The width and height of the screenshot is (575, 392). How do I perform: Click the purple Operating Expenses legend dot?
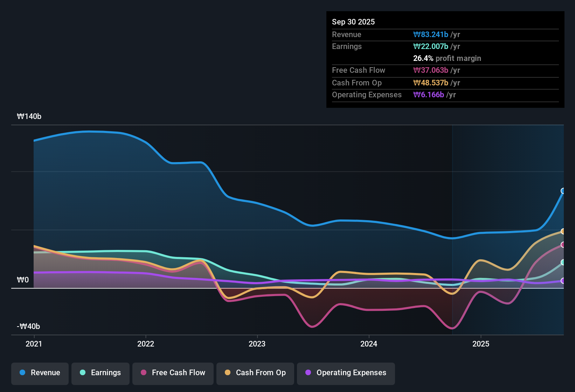pyautogui.click(x=308, y=372)
